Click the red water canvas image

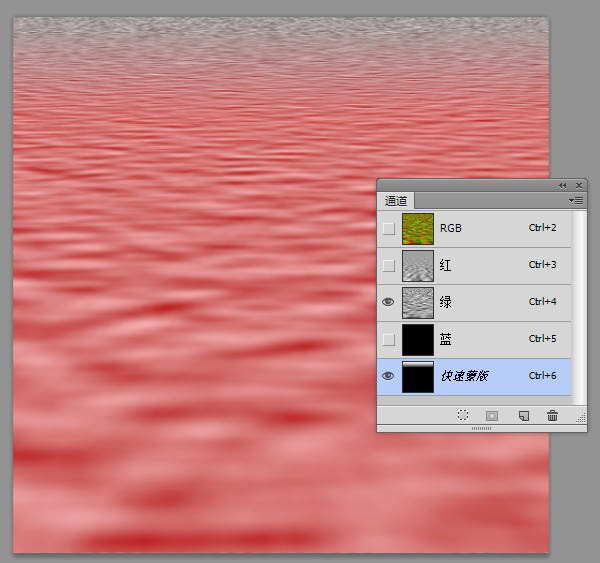coord(200,300)
